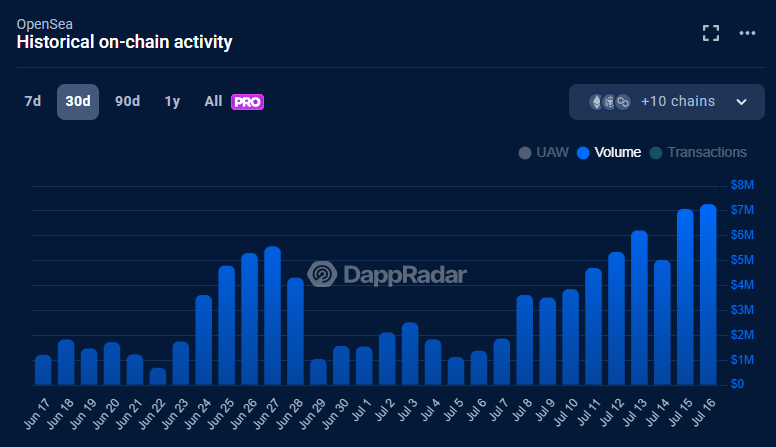776x447 pixels.
Task: Toggle the Volume series in legend
Action: coord(609,152)
